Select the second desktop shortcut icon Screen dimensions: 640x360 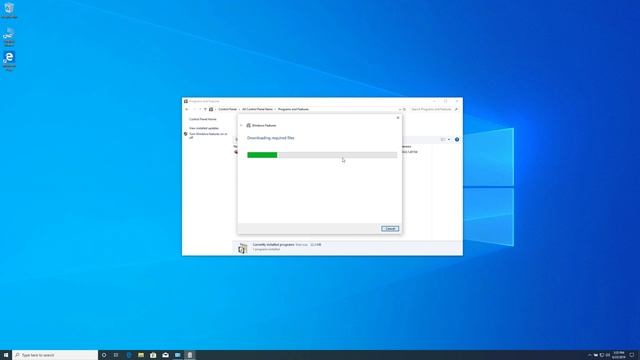point(9,36)
